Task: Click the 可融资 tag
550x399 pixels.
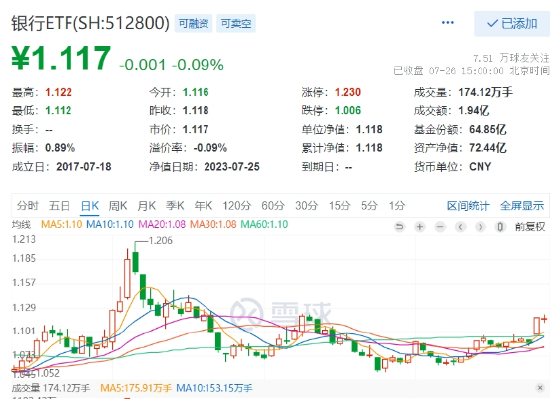Action: click(x=193, y=23)
